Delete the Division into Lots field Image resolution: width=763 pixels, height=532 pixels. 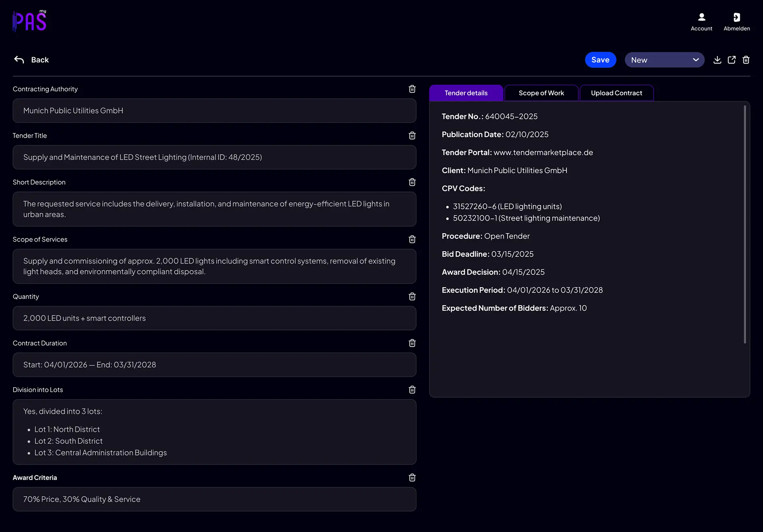412,390
